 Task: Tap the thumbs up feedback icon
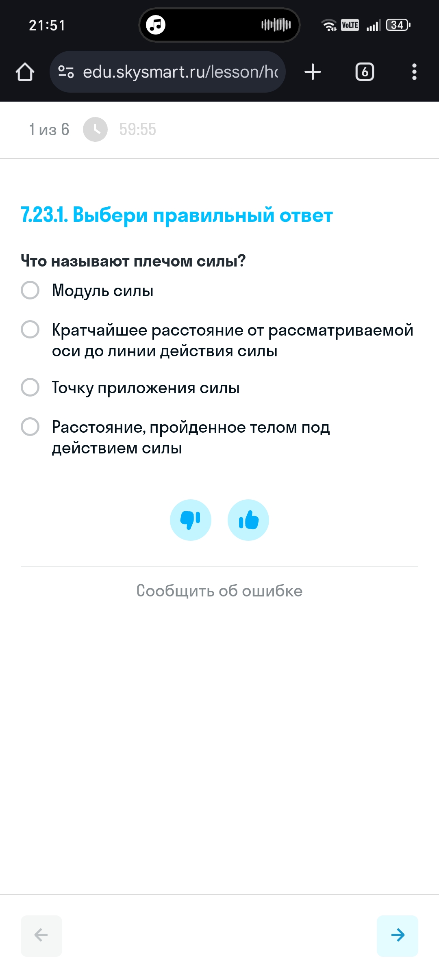[x=248, y=520]
